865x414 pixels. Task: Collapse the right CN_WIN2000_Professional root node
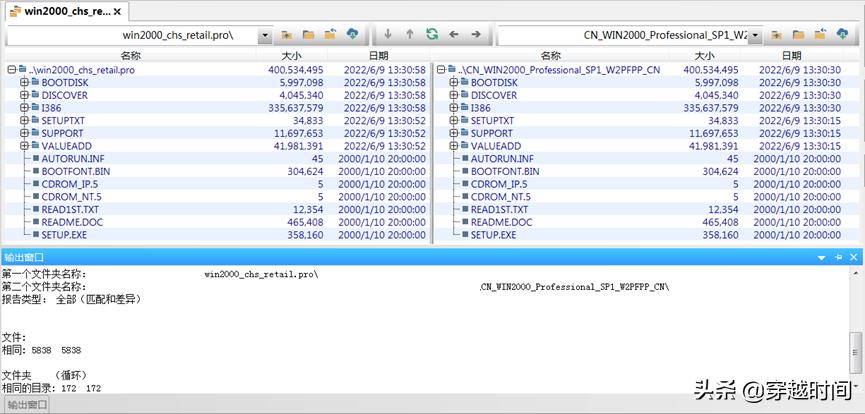click(x=441, y=70)
